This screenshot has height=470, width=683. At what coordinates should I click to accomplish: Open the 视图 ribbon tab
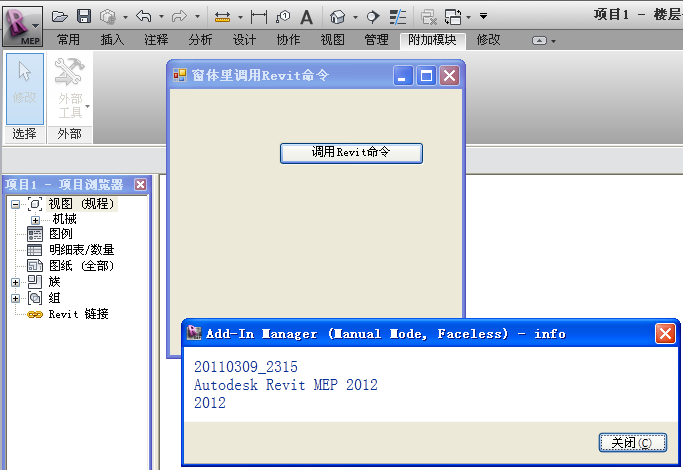coord(332,40)
